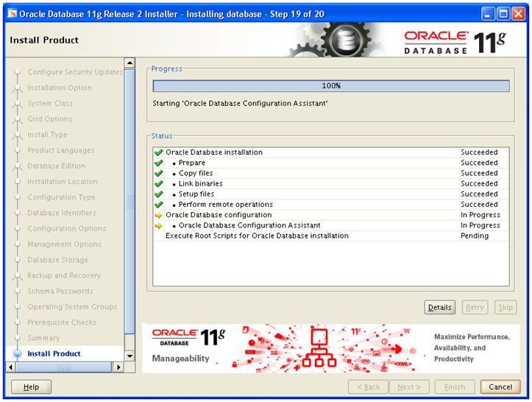Click the Succeeded status of Prepare

tap(479, 163)
